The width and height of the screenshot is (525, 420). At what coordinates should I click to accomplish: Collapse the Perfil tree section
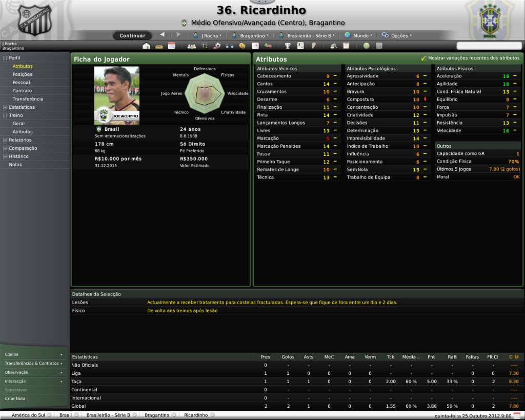point(5,58)
